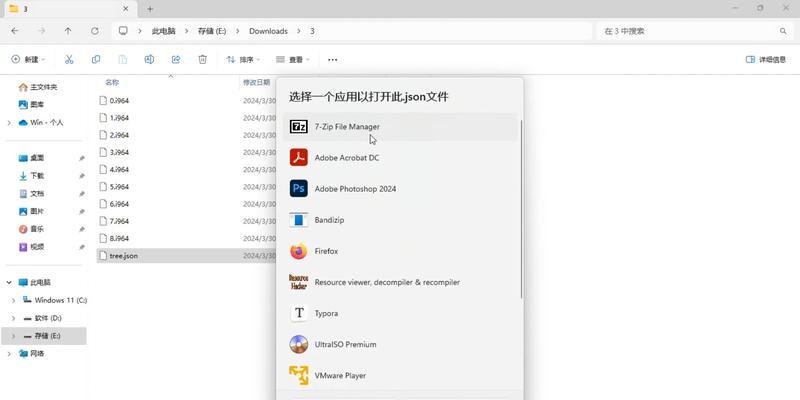Open tree.json with 7-Zip File Manager
This screenshot has width=800, height=400.
(401, 127)
